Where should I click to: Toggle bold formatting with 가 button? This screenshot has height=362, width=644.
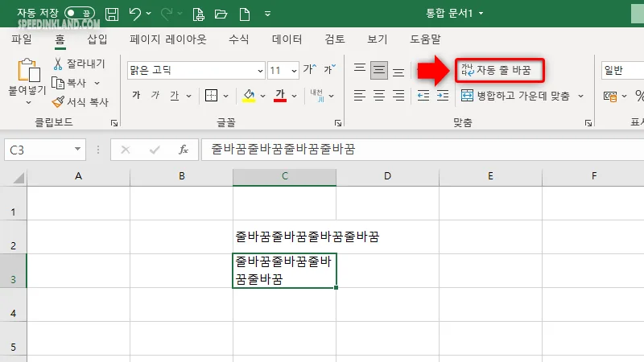click(135, 96)
